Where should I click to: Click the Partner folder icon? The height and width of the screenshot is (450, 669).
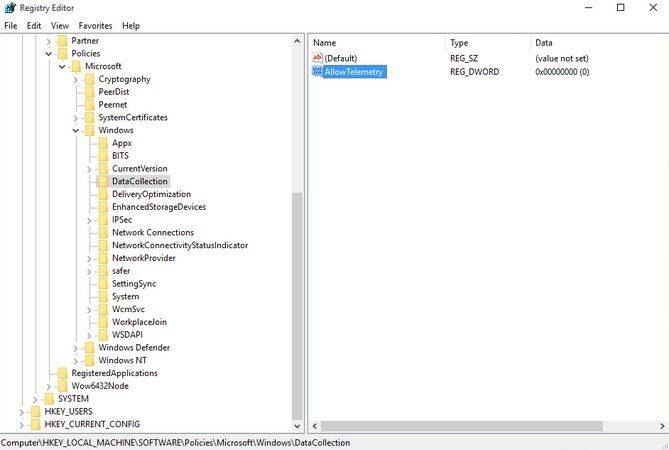click(63, 41)
